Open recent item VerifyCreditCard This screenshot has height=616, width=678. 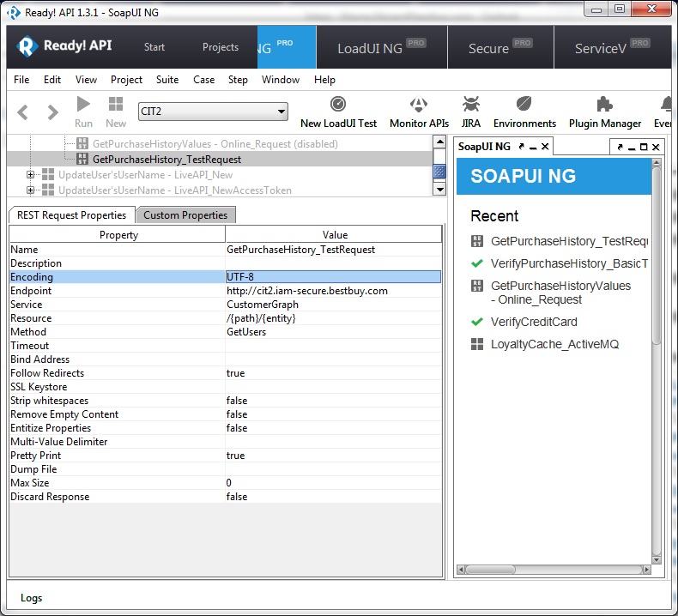point(534,322)
